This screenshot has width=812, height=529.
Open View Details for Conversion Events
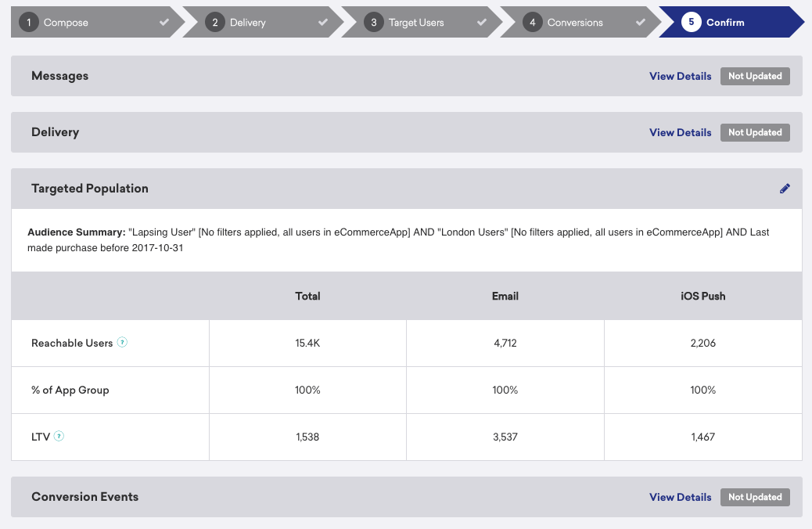click(680, 498)
